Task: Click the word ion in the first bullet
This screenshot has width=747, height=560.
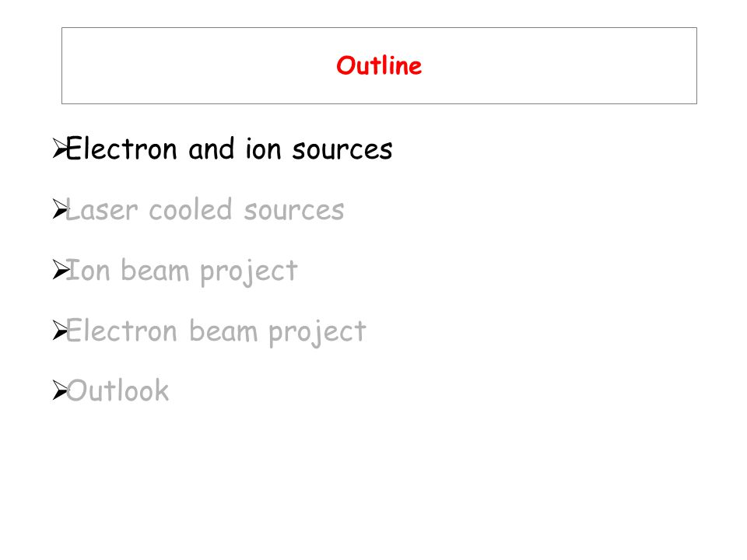Action: (x=263, y=149)
